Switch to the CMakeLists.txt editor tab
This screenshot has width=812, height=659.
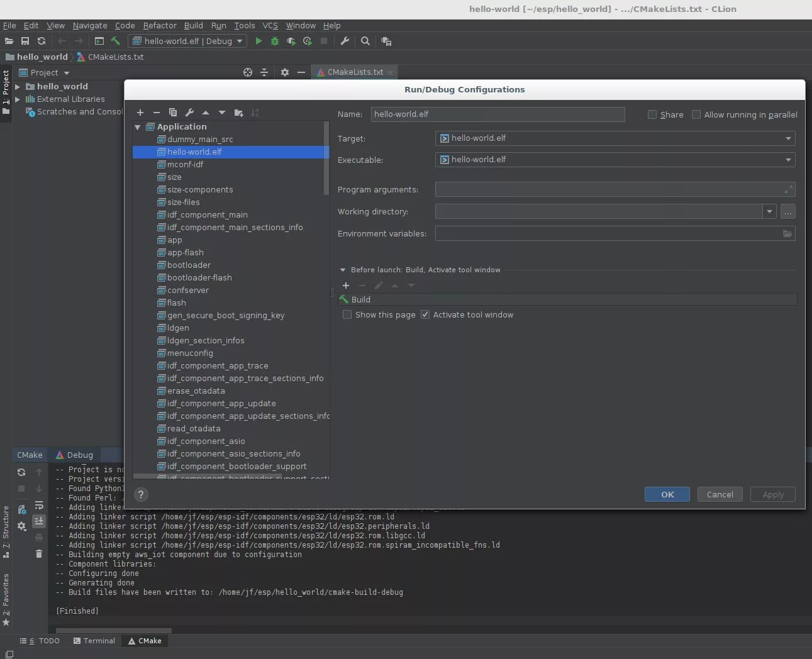(355, 72)
